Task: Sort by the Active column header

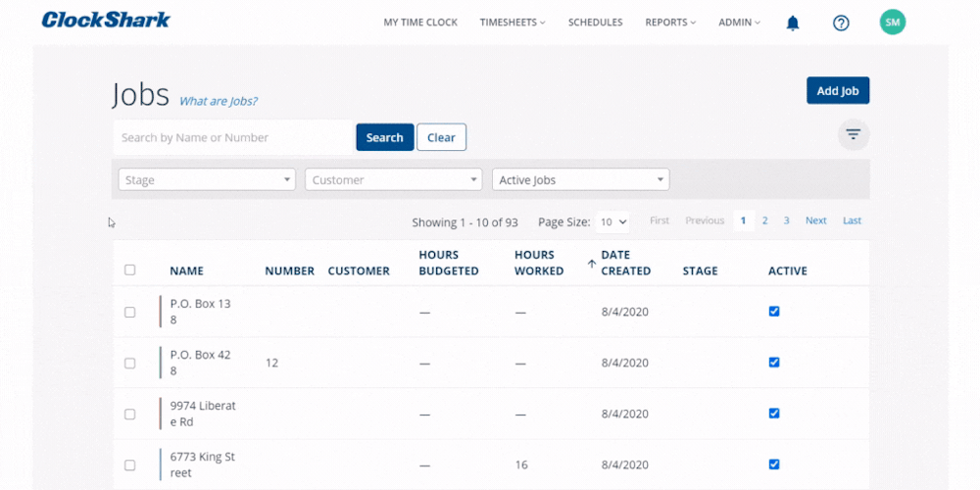Action: click(x=788, y=271)
